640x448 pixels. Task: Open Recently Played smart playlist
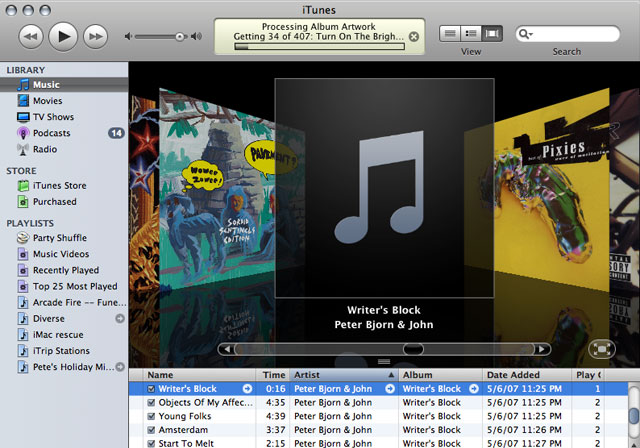(64, 270)
